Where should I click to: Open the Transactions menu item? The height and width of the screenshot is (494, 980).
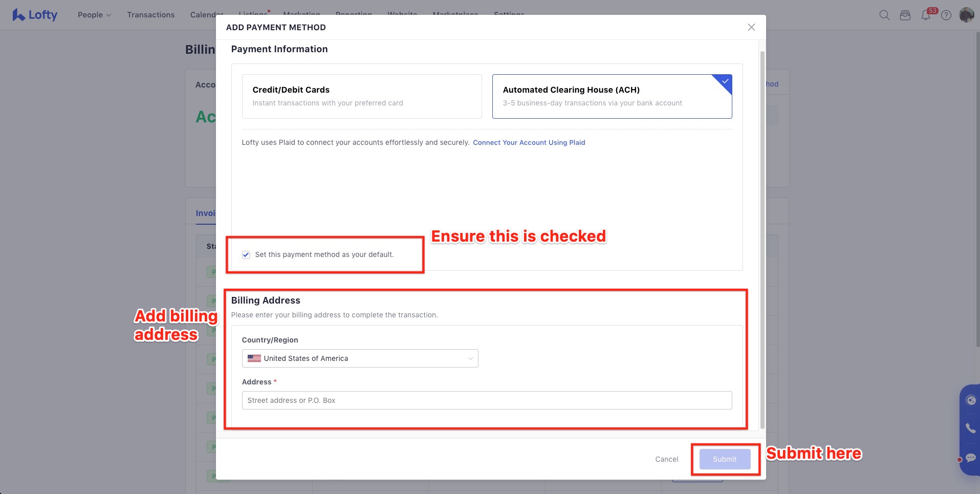pyautogui.click(x=150, y=15)
